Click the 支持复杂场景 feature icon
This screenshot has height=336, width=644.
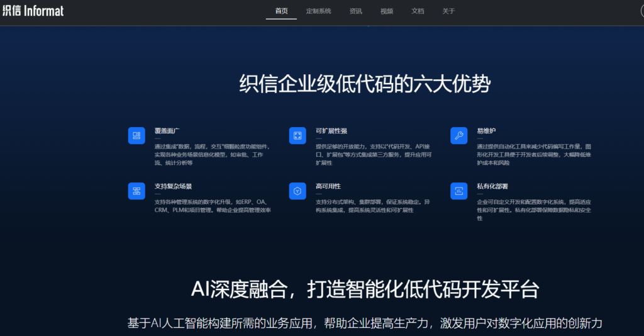click(136, 191)
